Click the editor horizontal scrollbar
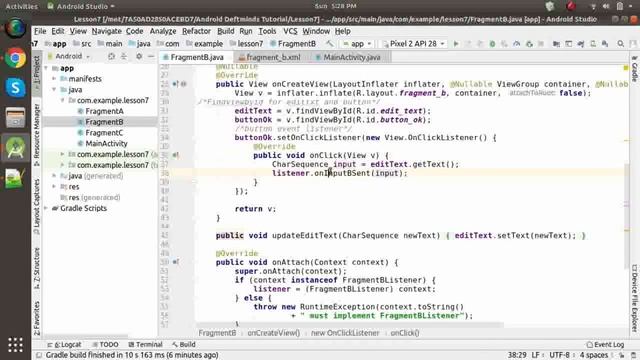The width and height of the screenshot is (640, 360). point(349,325)
